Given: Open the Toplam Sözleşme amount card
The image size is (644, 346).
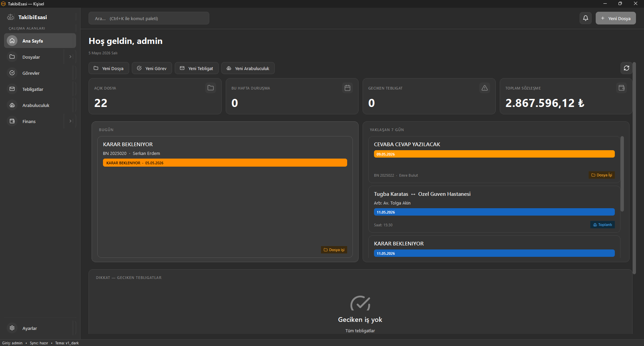Looking at the screenshot, I should click(566, 96).
